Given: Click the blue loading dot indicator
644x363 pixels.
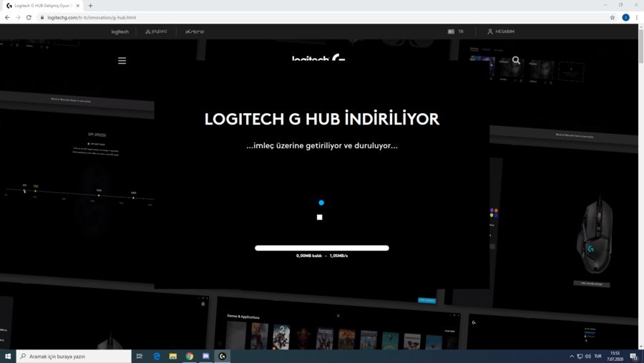Looking at the screenshot, I should 321,203.
